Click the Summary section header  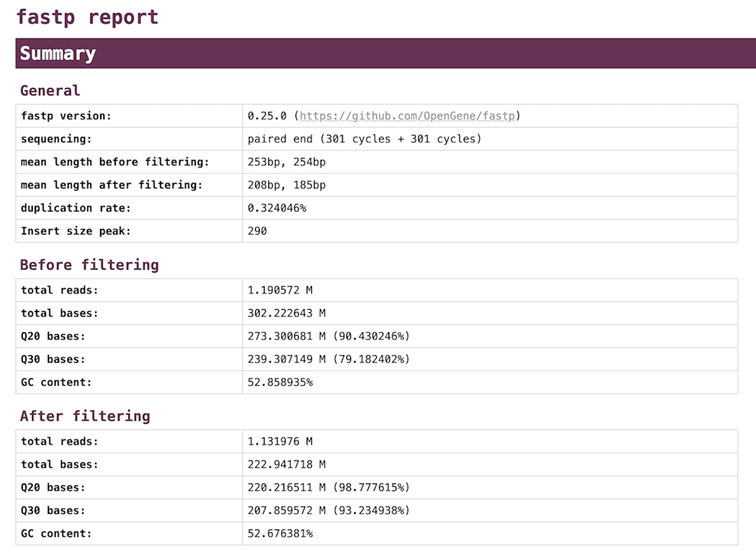click(x=386, y=54)
